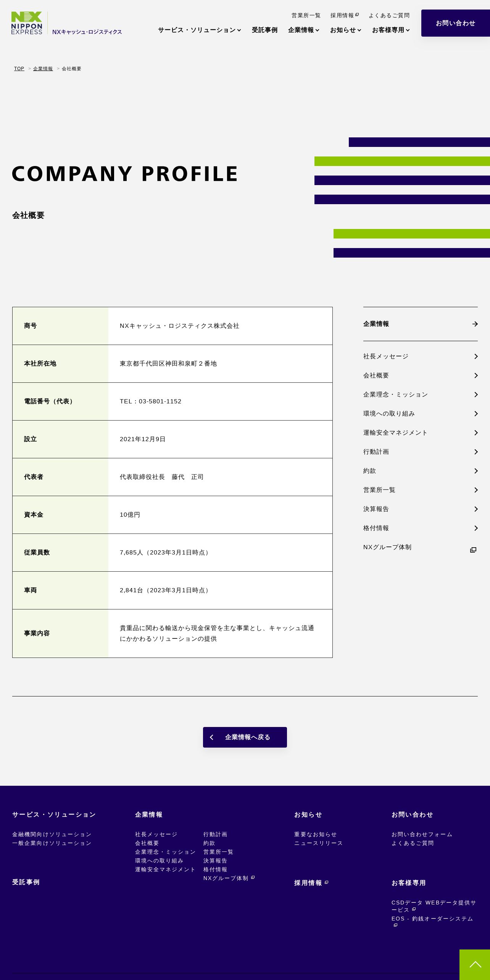Image resolution: width=490 pixels, height=980 pixels.
Task: Open 運輸安全マネジメント link in sidebar
Action: pyautogui.click(x=395, y=433)
